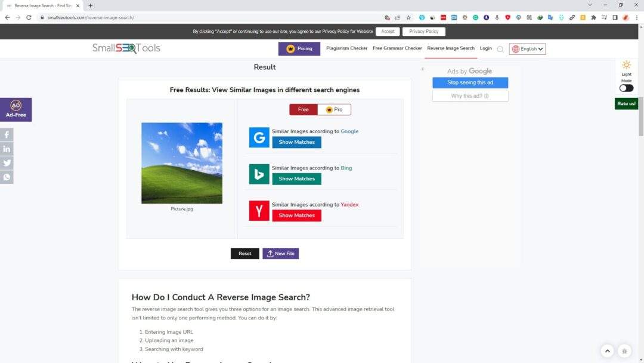Click the page vertical scrollbar thumb
This screenshot has height=363, width=644.
[640, 116]
